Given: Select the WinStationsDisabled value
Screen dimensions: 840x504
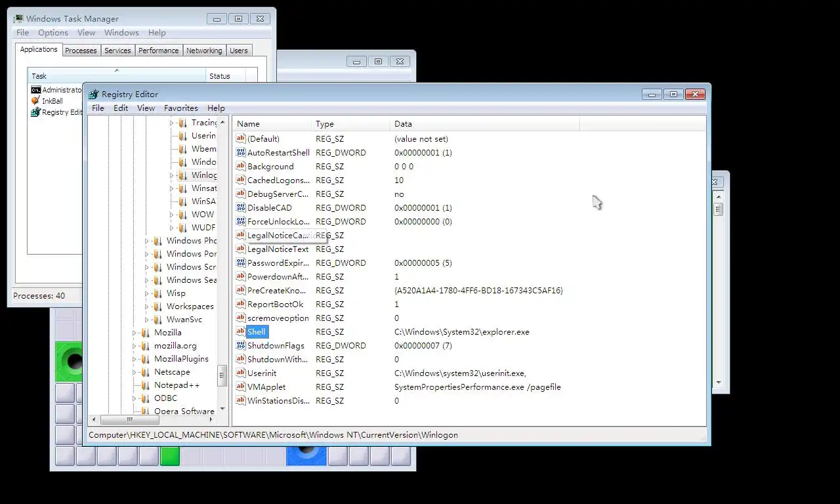Looking at the screenshot, I should point(278,400).
